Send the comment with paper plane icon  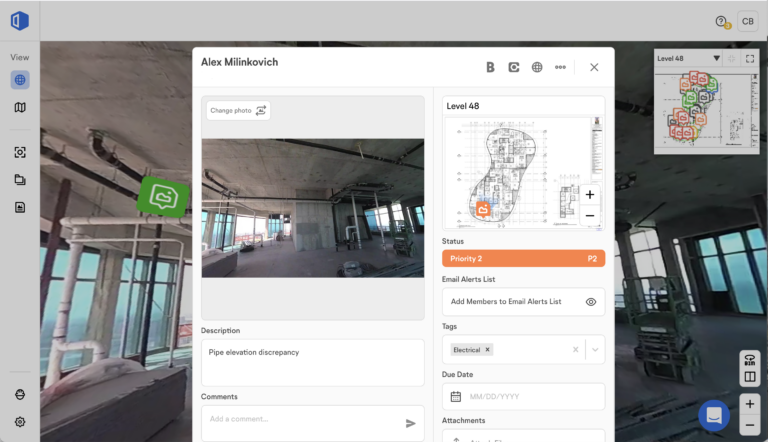(x=410, y=423)
